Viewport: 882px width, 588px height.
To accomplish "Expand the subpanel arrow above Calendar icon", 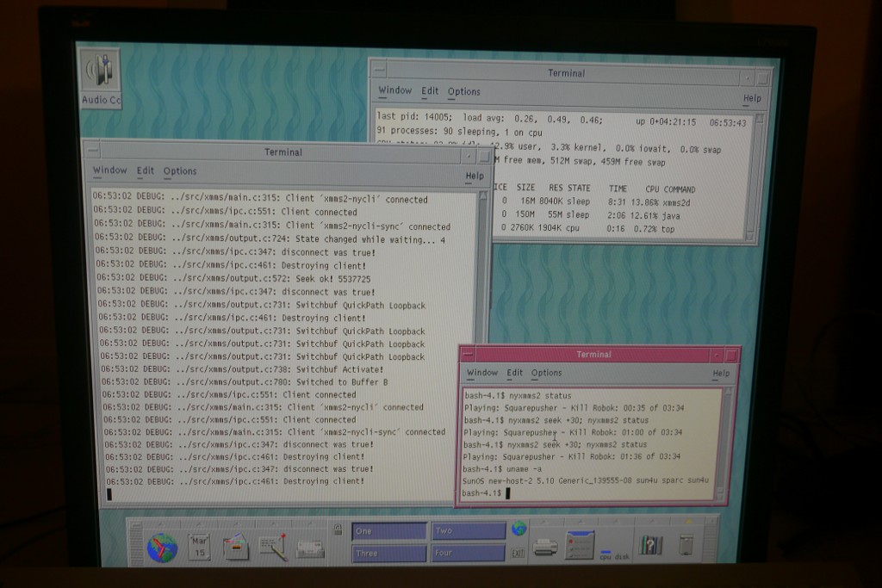I will click(x=199, y=524).
